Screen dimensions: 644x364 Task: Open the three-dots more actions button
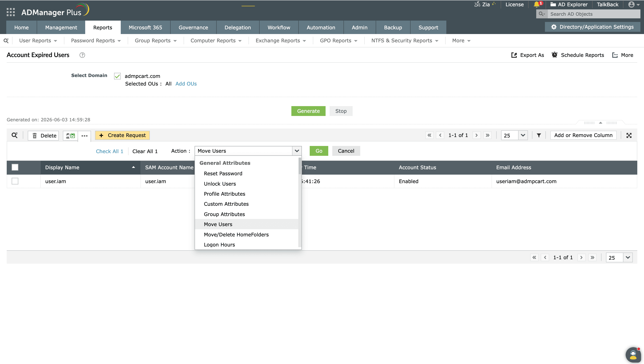pos(85,136)
